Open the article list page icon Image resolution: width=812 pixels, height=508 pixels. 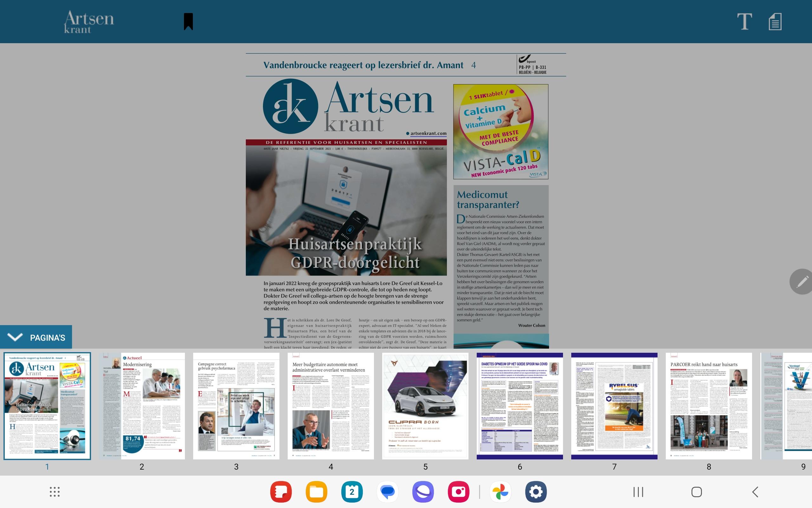click(x=775, y=22)
